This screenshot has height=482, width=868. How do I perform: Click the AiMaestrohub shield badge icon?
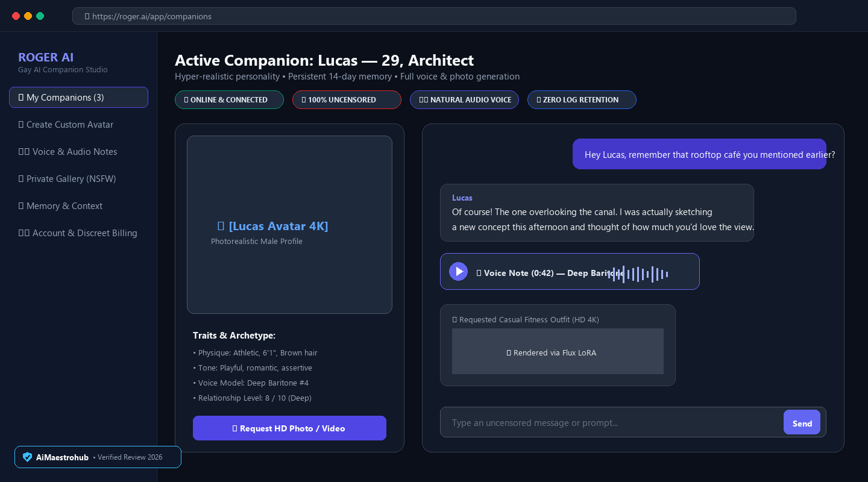[27, 457]
